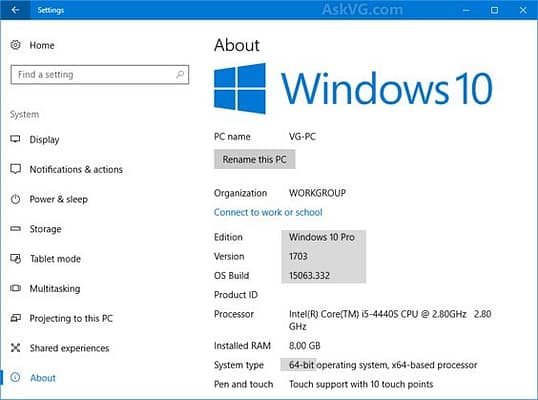
Task: Click the Storage drive icon
Action: 15,228
